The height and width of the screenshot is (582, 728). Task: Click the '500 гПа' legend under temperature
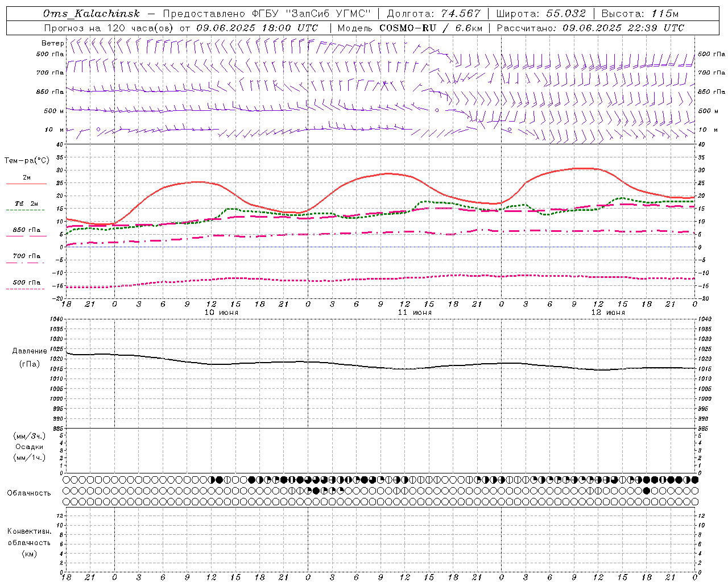pyautogui.click(x=26, y=282)
